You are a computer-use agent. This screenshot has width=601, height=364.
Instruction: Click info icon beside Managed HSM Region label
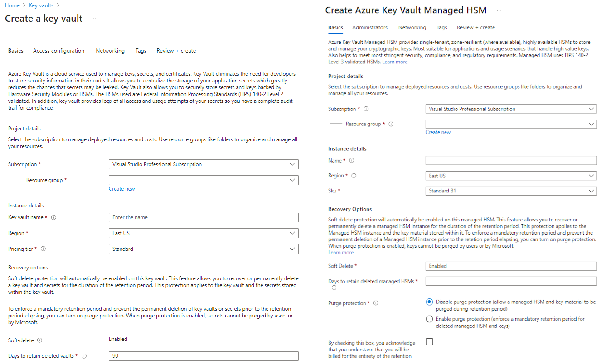tap(354, 176)
